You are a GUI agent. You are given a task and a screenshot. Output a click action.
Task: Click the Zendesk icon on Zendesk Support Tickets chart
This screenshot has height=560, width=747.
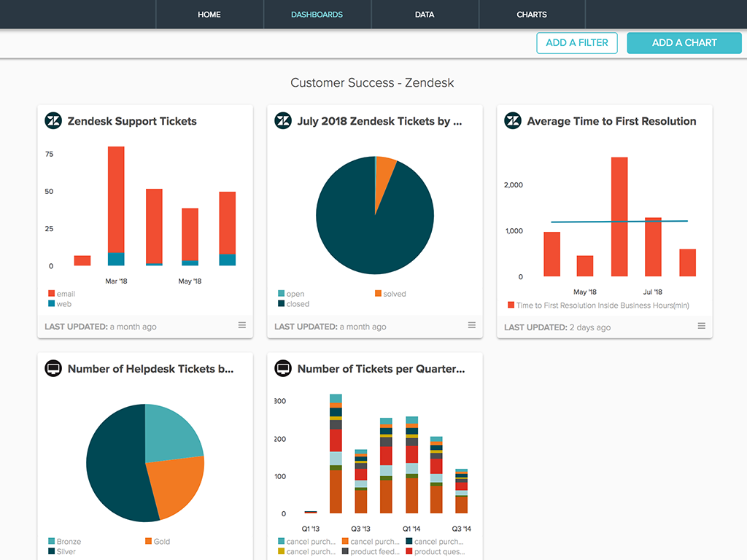tap(53, 121)
